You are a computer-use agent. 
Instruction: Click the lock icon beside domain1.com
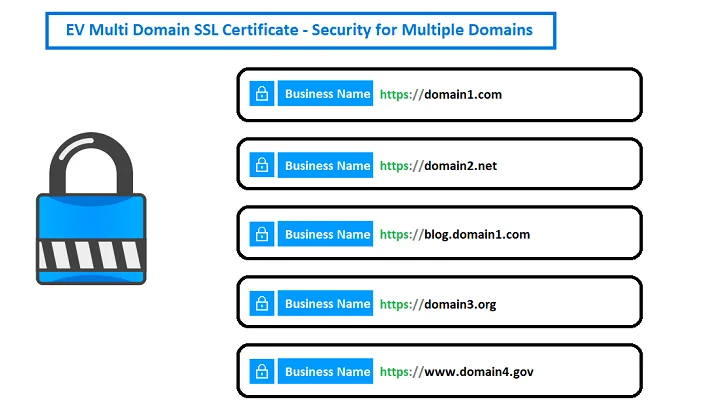pos(261,95)
